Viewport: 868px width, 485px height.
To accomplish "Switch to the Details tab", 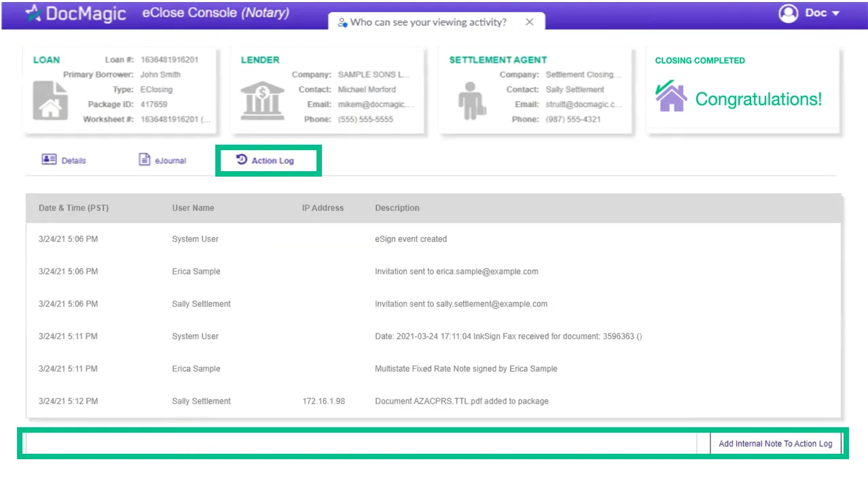I will [x=64, y=160].
